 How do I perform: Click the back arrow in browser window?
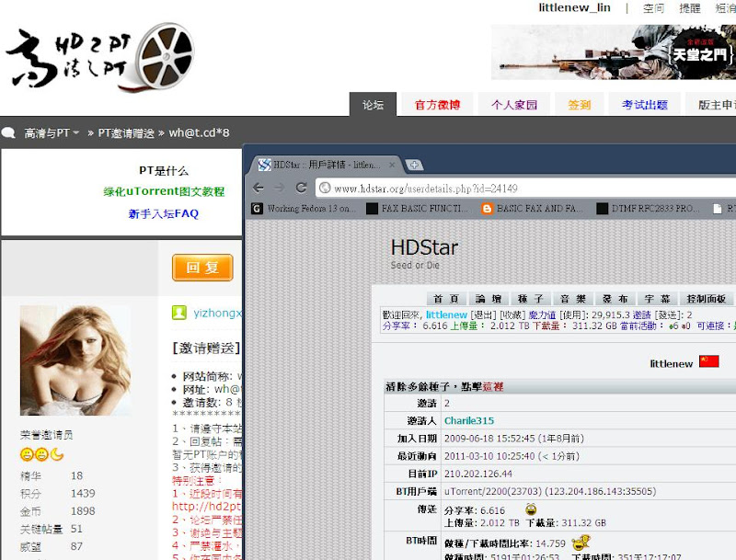coord(259,189)
